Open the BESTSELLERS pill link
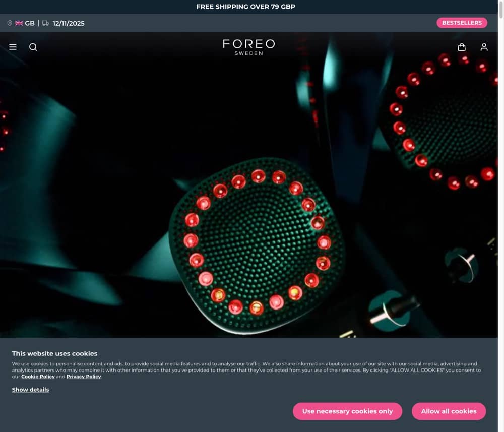The image size is (504, 432). click(x=462, y=23)
